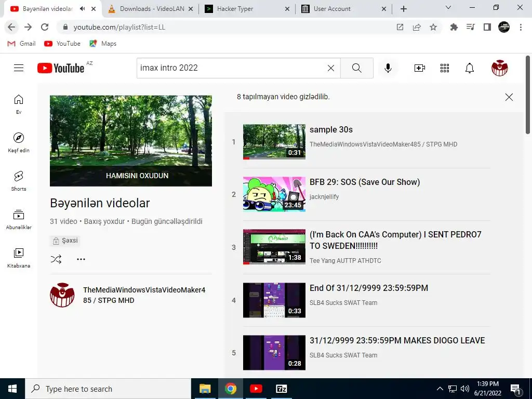Open playlist owner channel TheMediaWindowsVistaVideoMaker485
Image resolution: width=532 pixels, height=399 pixels.
[144, 295]
